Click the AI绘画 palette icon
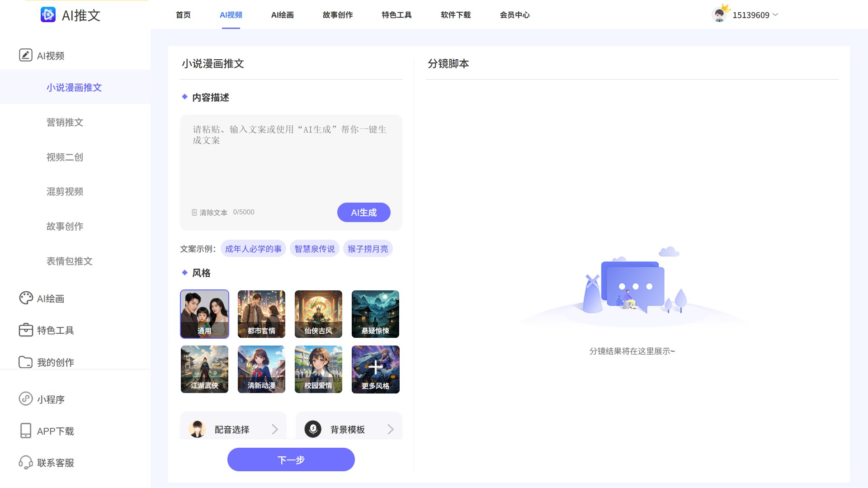The image size is (868, 488). pyautogui.click(x=26, y=298)
